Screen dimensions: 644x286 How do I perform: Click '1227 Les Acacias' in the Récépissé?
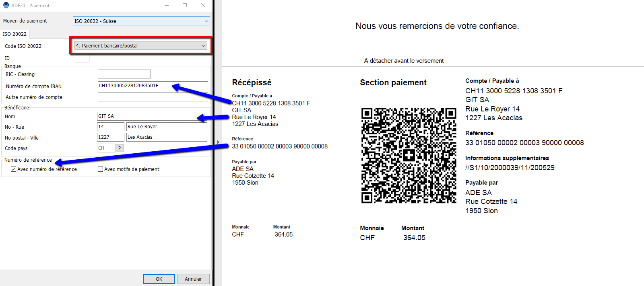[255, 124]
